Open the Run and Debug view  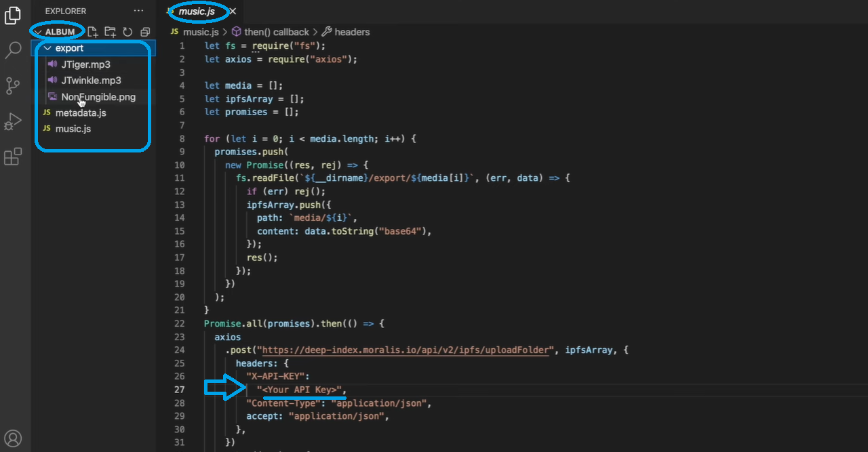pyautogui.click(x=13, y=121)
